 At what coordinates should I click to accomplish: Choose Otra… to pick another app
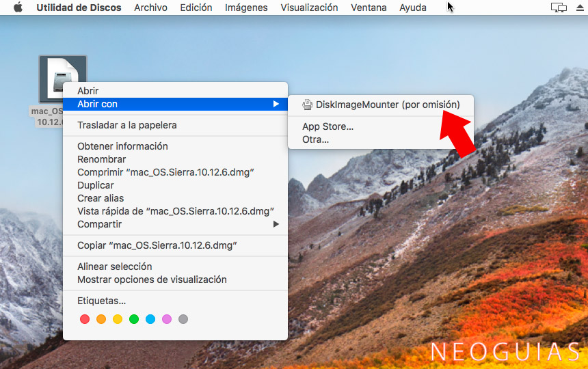pyautogui.click(x=316, y=139)
